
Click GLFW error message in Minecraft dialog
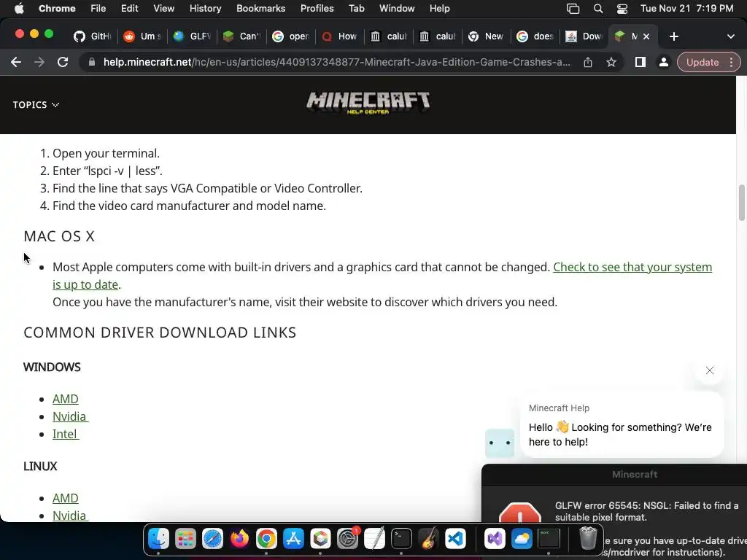647,511
